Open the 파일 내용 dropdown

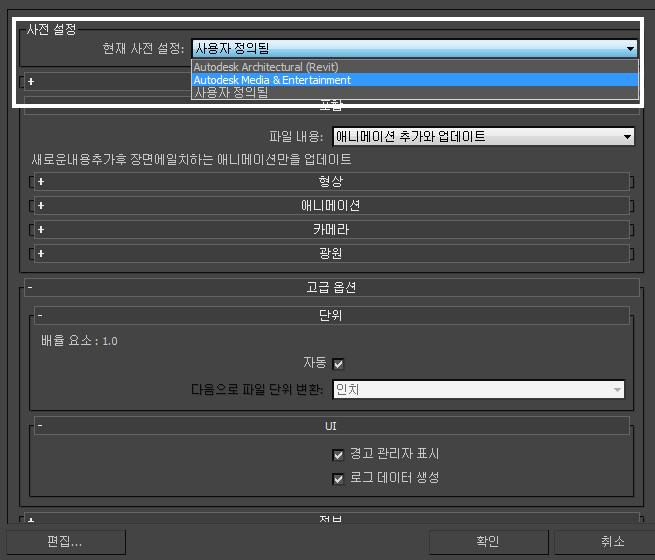tap(483, 137)
